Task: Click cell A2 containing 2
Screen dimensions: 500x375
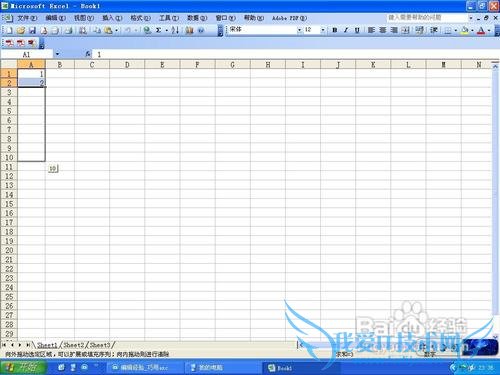Action: (31, 83)
